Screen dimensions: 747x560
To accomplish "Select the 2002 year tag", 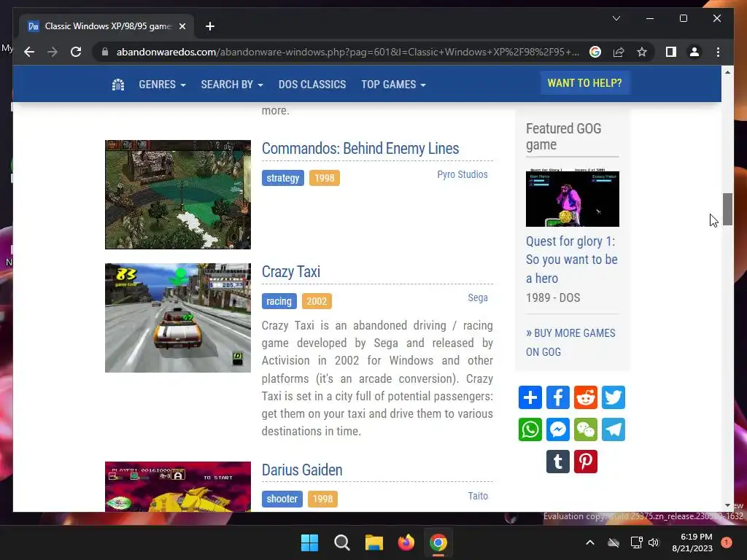I will coord(317,301).
